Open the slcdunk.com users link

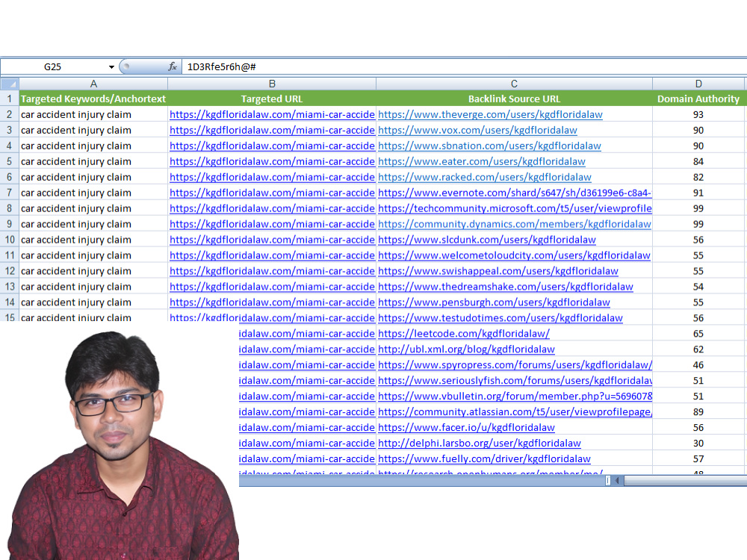pos(487,240)
